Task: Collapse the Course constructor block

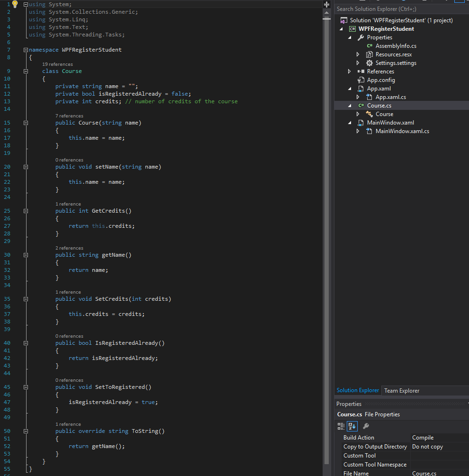Action: tap(26, 123)
